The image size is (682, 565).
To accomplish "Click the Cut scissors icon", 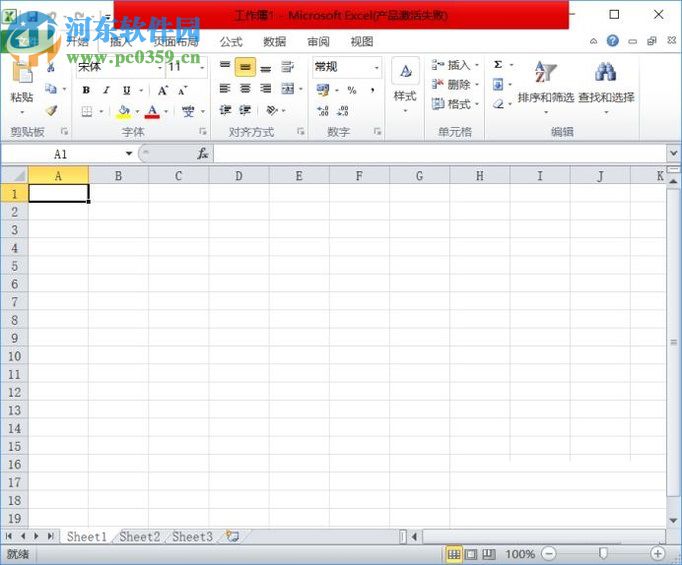I will tap(51, 67).
